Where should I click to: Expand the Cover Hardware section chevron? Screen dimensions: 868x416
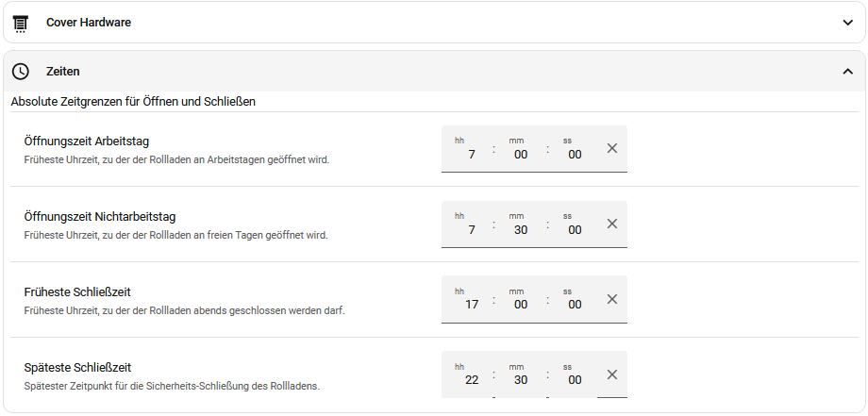pyautogui.click(x=847, y=23)
